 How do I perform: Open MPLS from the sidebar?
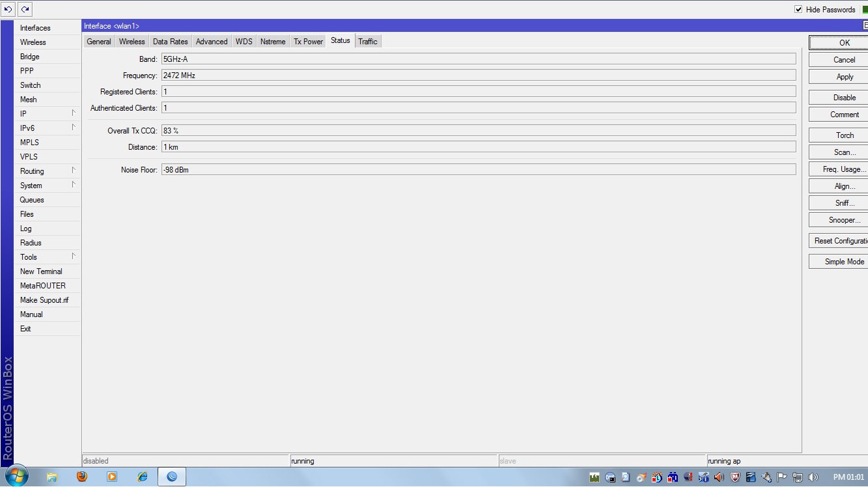(47, 143)
